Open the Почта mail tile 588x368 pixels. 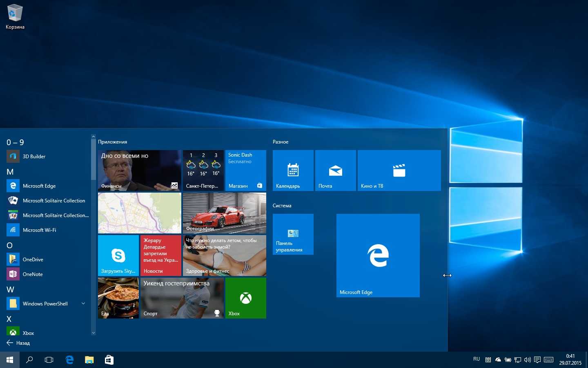click(335, 170)
